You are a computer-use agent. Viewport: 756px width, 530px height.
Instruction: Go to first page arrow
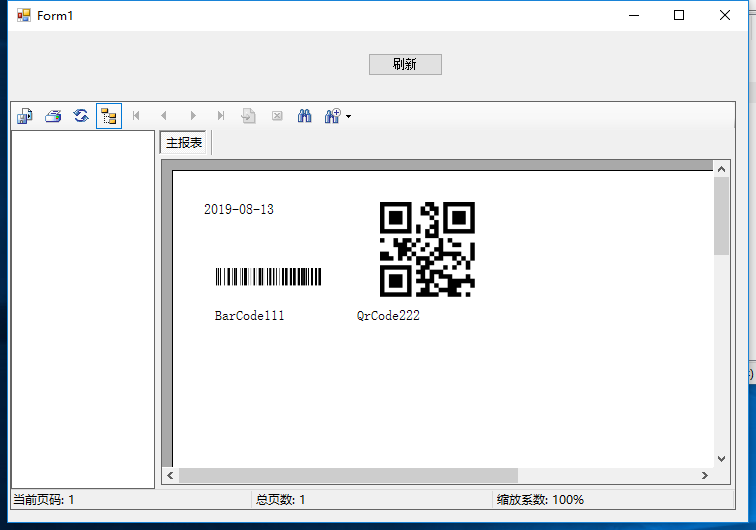click(136, 116)
